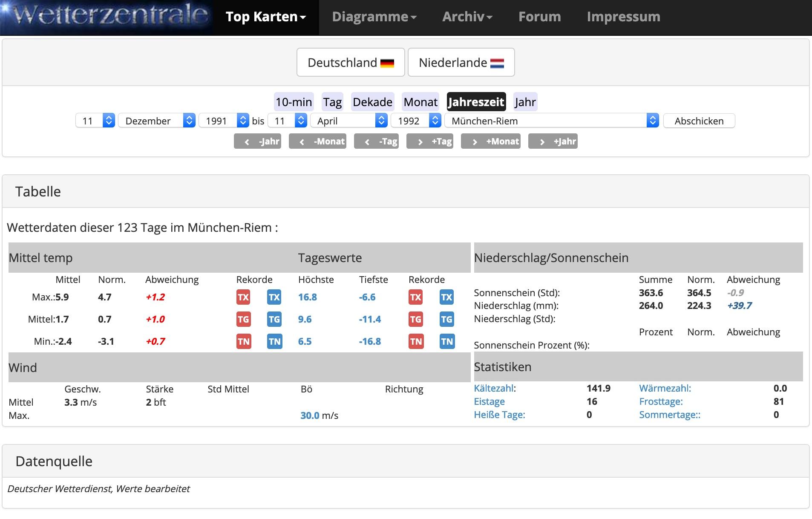Switch to Jahr period tab
Viewport: 812px width, 519px height.
pos(525,102)
